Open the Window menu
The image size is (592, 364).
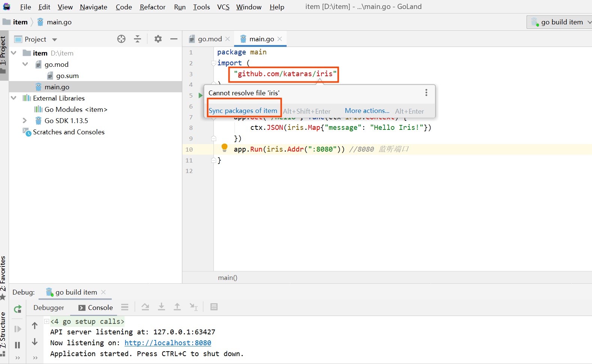(x=249, y=7)
